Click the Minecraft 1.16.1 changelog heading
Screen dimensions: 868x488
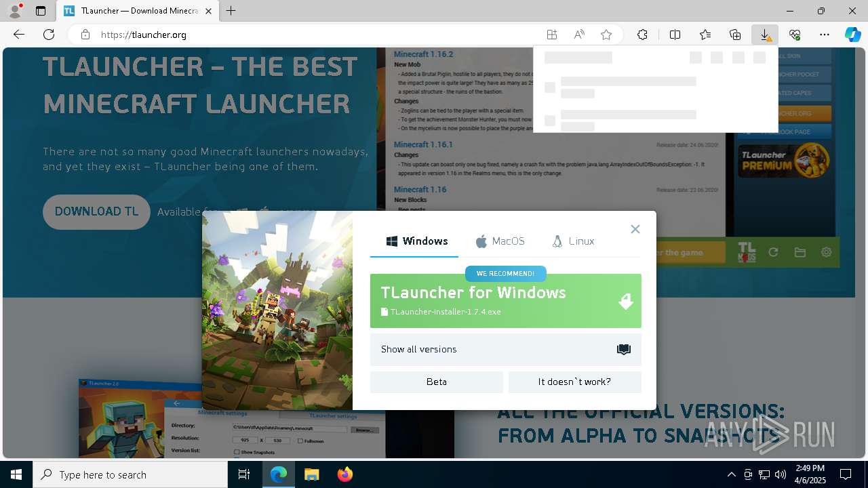(x=423, y=144)
